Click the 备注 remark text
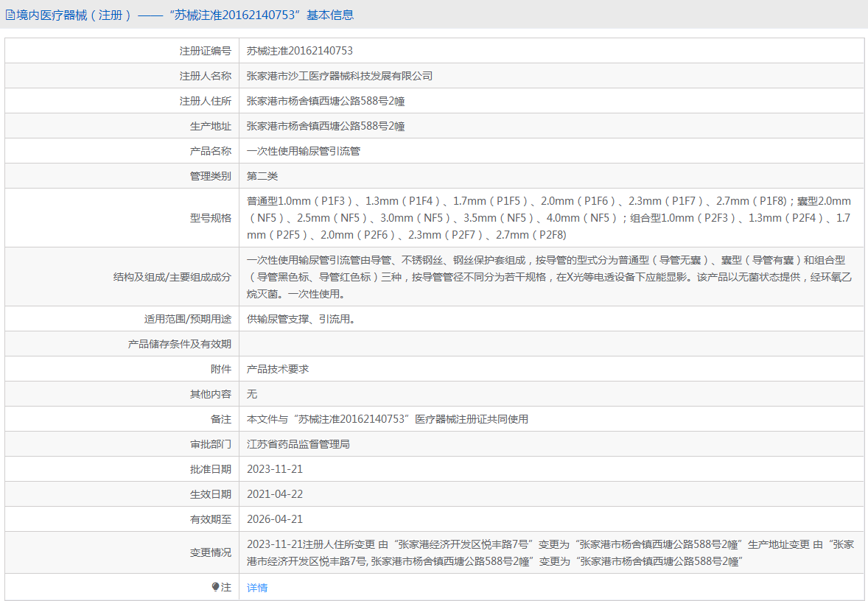The height and width of the screenshot is (601, 868). 388,419
